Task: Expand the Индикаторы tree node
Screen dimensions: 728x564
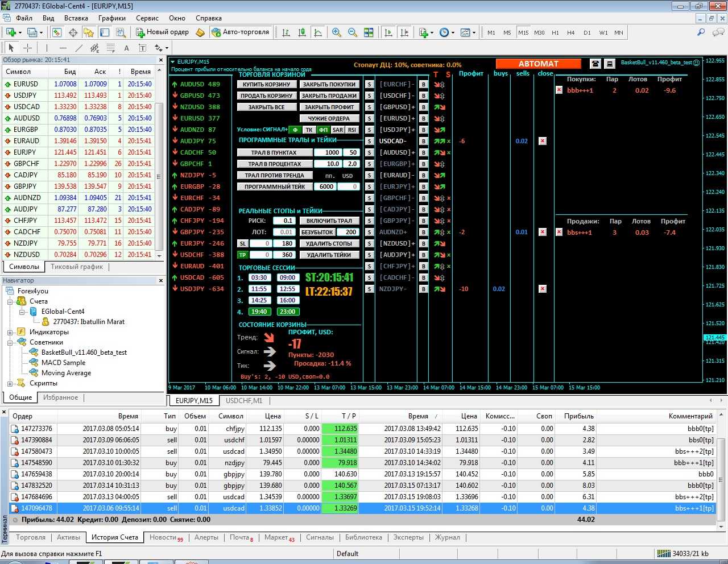Action: tap(10, 332)
